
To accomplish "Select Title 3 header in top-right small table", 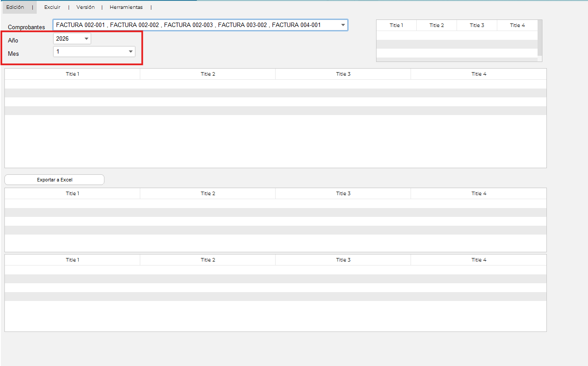I will click(477, 25).
